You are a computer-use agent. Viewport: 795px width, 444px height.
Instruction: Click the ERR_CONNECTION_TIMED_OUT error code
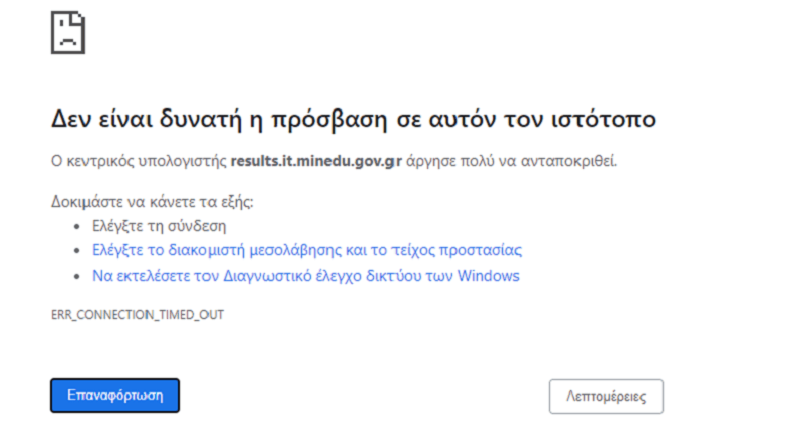point(138,314)
